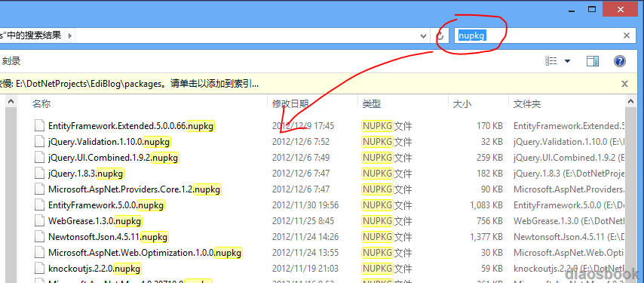Viewport: 644px width, 283px height.
Task: Select knockoutjs.2.2.0.nupkg file
Action: click(95, 269)
